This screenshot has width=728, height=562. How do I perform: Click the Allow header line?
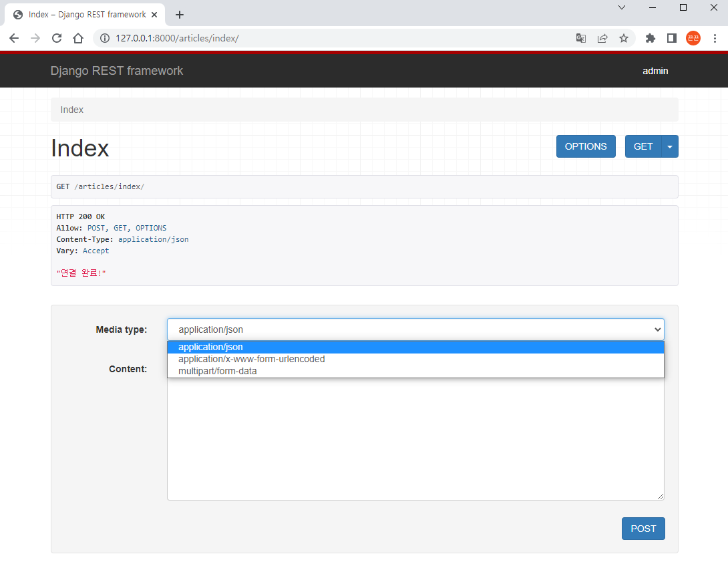point(112,228)
